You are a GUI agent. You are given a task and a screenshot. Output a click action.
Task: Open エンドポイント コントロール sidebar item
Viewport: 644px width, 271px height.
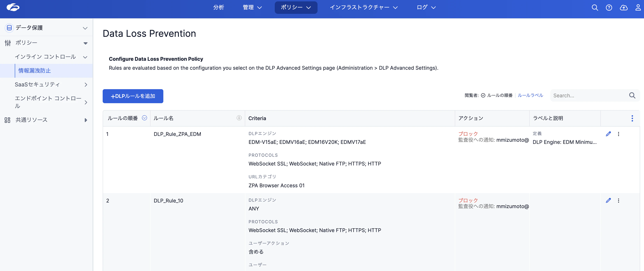point(48,102)
